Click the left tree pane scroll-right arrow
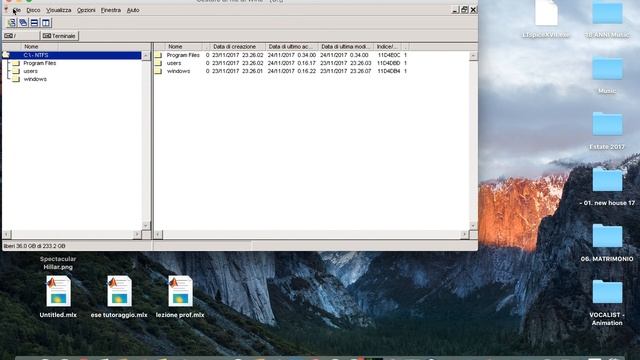Screen dimensions: 640x360 pyautogui.click(x=137, y=234)
